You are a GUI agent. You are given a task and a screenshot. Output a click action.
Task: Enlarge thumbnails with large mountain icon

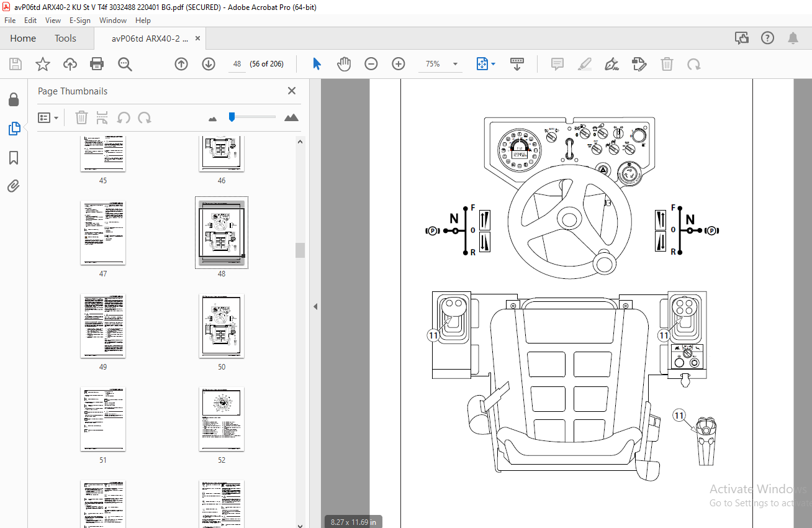pos(291,117)
